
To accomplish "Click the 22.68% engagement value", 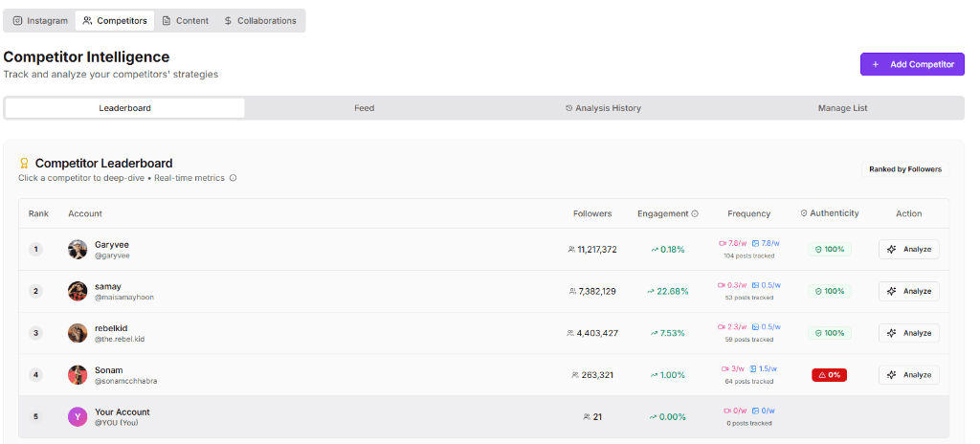I will (x=673, y=292).
